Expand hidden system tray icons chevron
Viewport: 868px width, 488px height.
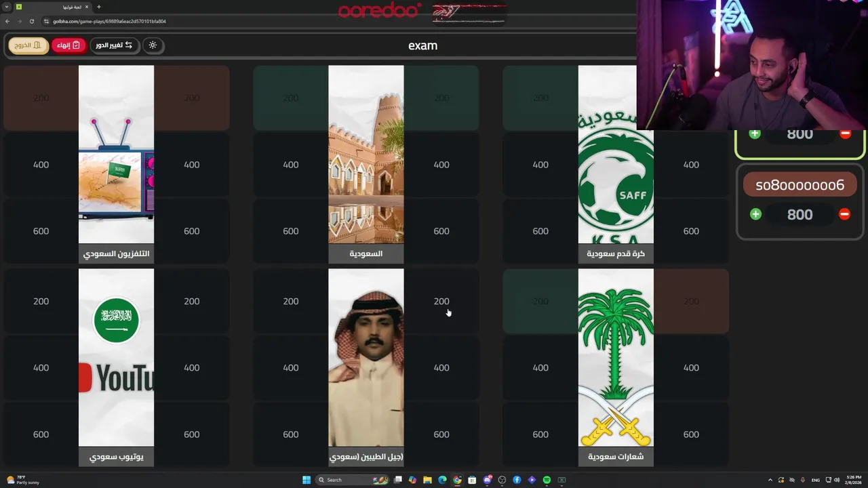770,480
